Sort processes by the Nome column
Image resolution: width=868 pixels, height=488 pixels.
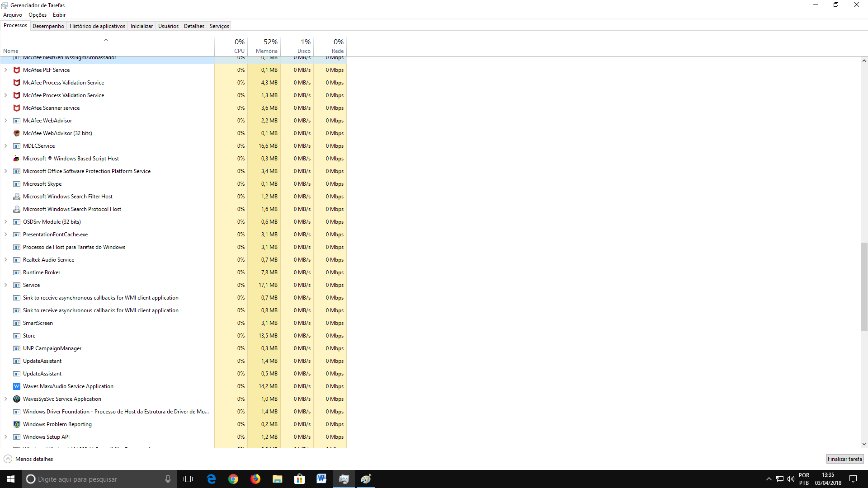(107, 47)
